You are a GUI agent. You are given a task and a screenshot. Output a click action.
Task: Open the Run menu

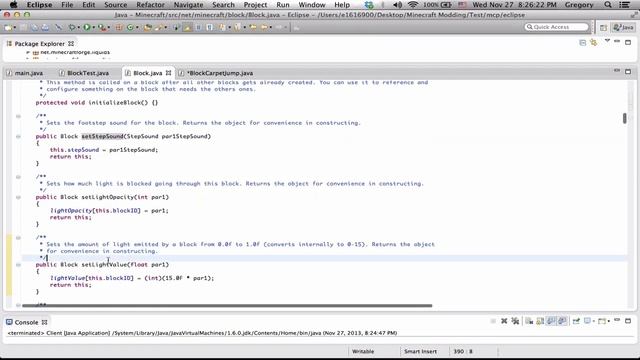282,5
